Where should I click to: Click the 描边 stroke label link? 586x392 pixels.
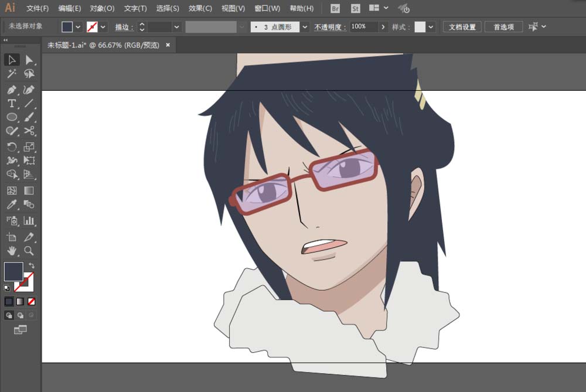click(124, 27)
